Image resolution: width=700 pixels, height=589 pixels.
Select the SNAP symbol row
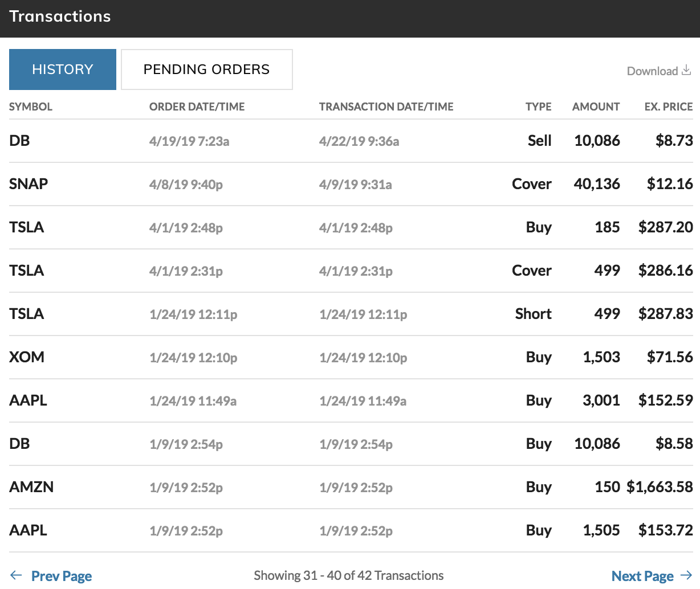(29, 184)
